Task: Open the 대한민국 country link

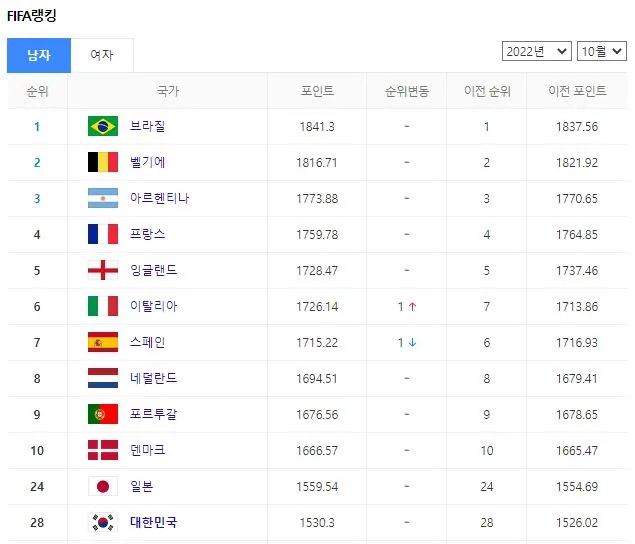Action: point(153,522)
